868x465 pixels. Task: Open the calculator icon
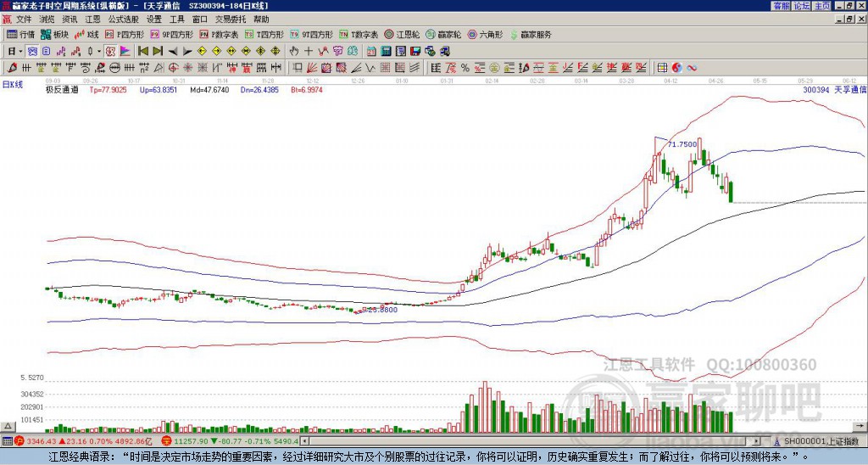click(x=386, y=51)
